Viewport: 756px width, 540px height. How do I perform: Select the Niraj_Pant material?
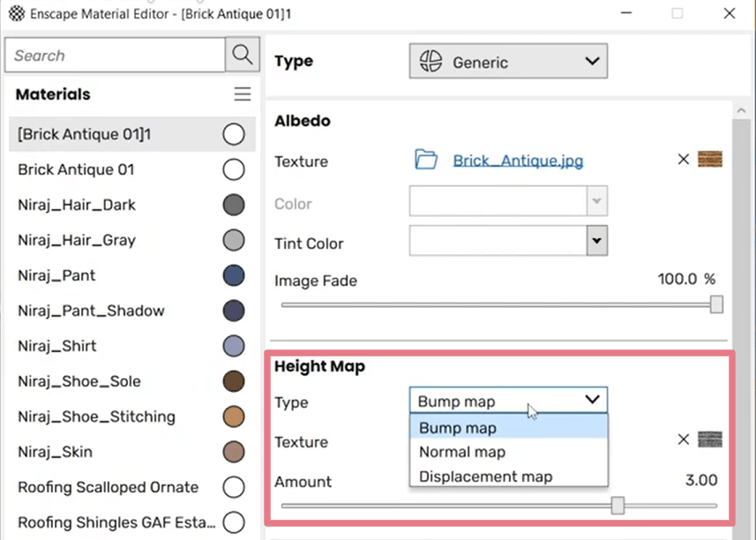(131, 275)
